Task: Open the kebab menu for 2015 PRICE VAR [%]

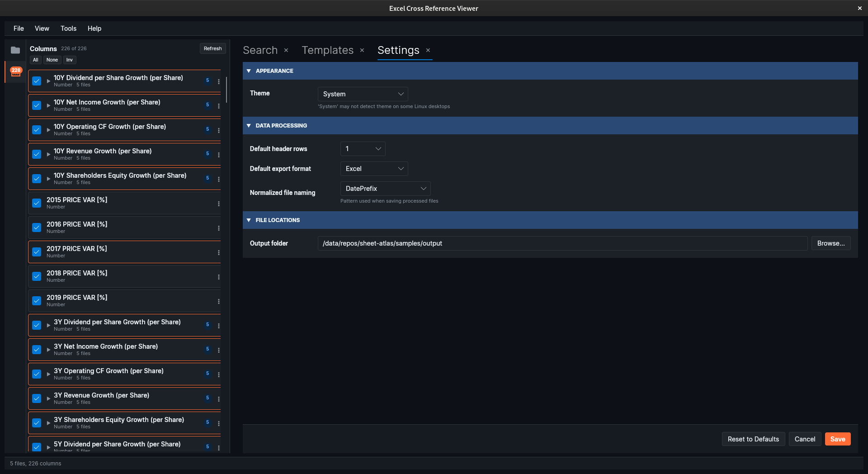Action: [219, 204]
